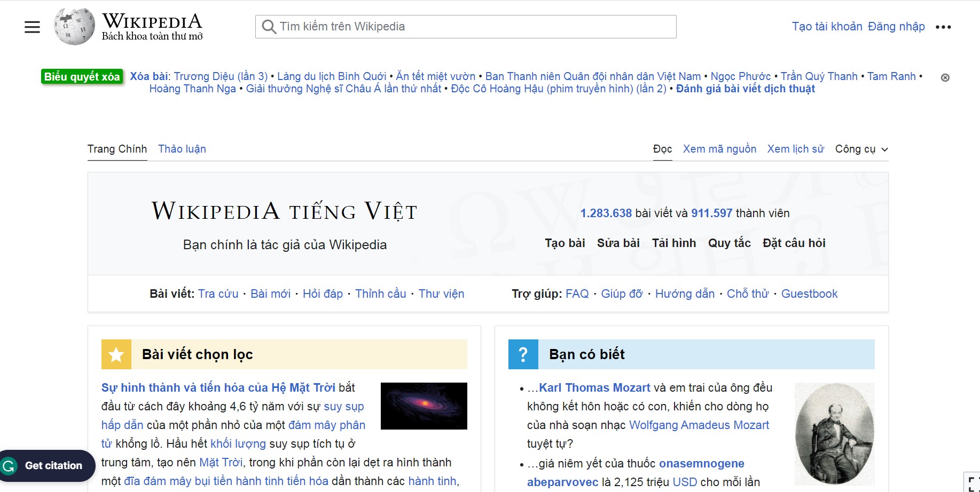
Task: Click Đặt câu hỏi link
Action: 794,243
